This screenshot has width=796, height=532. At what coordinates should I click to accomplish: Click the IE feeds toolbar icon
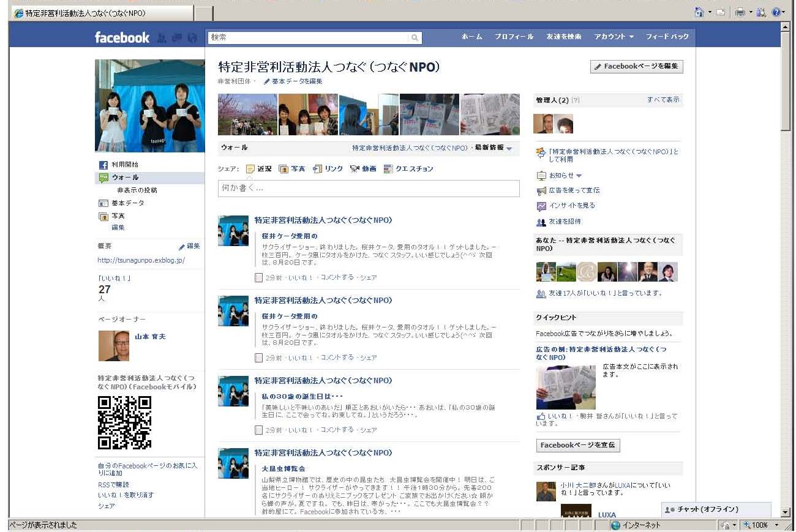721,12
